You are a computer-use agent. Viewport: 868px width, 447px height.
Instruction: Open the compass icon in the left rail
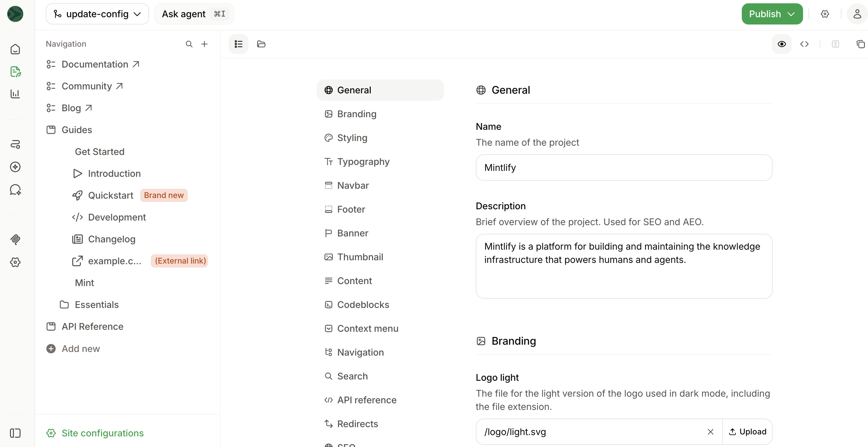(15, 167)
